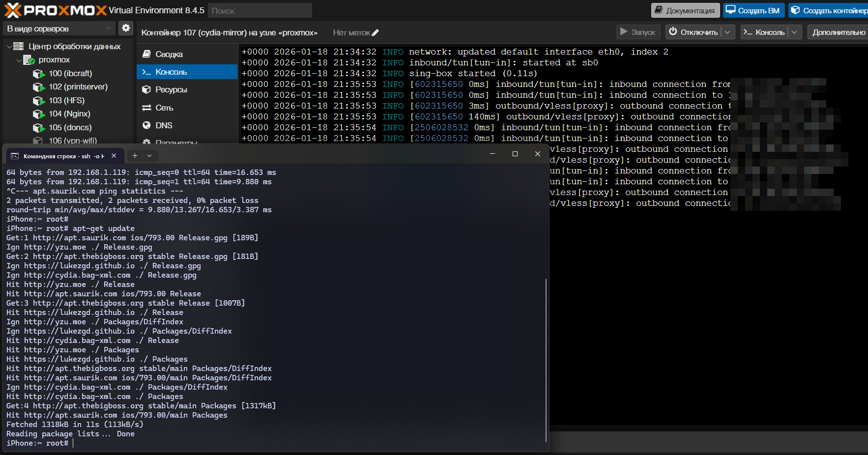Screen dimensions: 868x455
Task: Click the Создать ВМ button
Action: tap(753, 10)
